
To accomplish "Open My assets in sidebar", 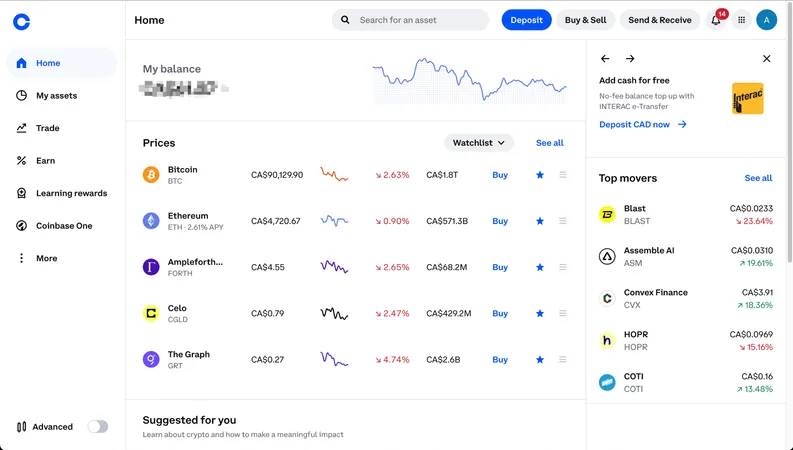I will (62, 96).
